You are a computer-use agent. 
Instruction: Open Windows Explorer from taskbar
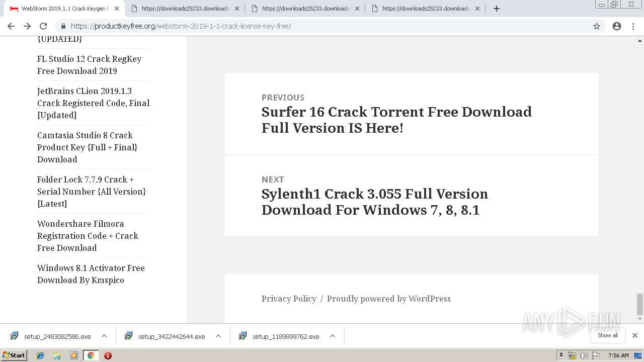[x=57, y=355]
